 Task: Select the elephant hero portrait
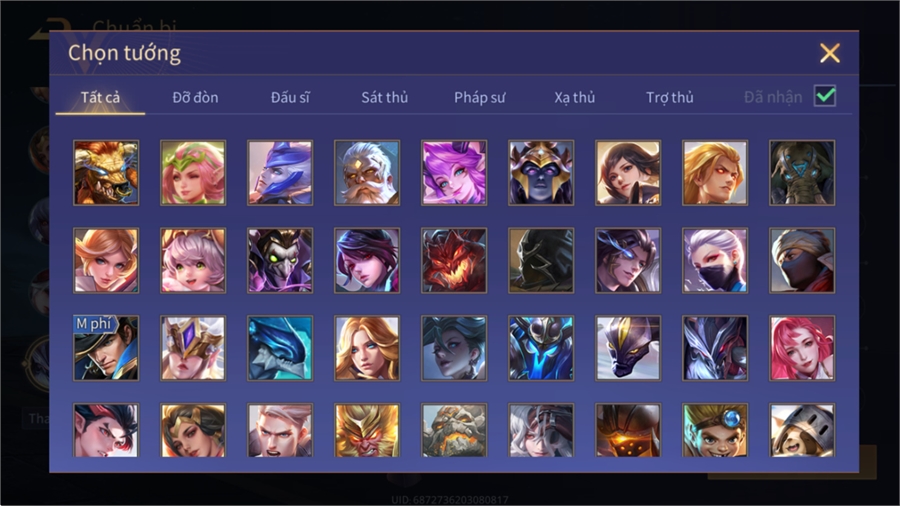tap(802, 173)
